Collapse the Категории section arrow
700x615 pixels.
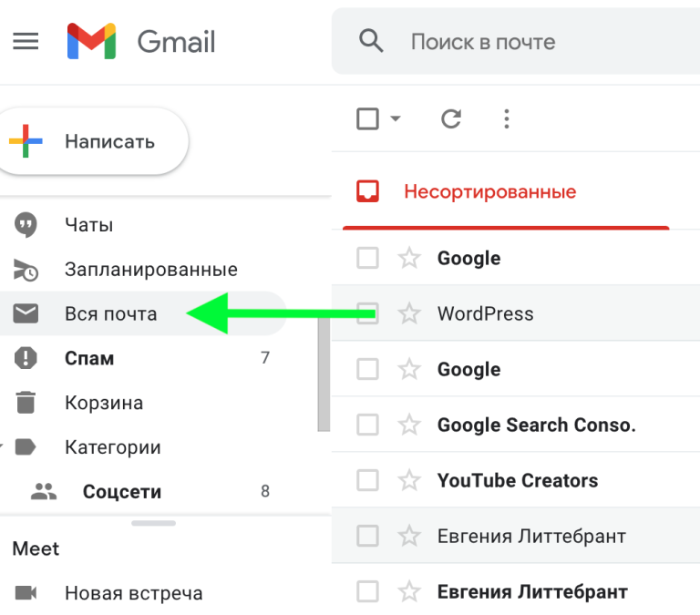[3, 447]
